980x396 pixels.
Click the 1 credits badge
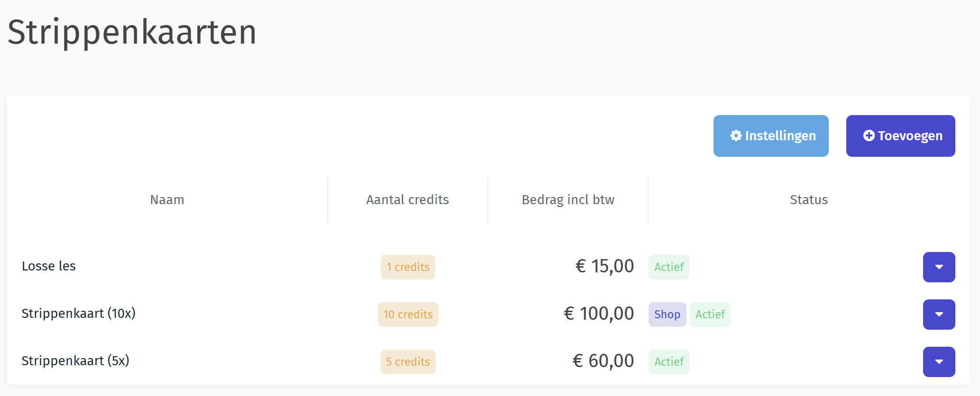pyautogui.click(x=408, y=267)
